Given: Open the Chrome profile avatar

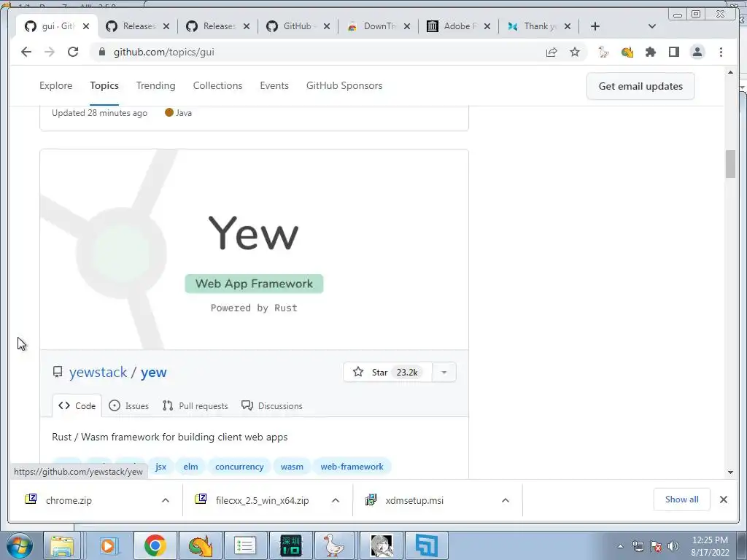Looking at the screenshot, I should (697, 52).
